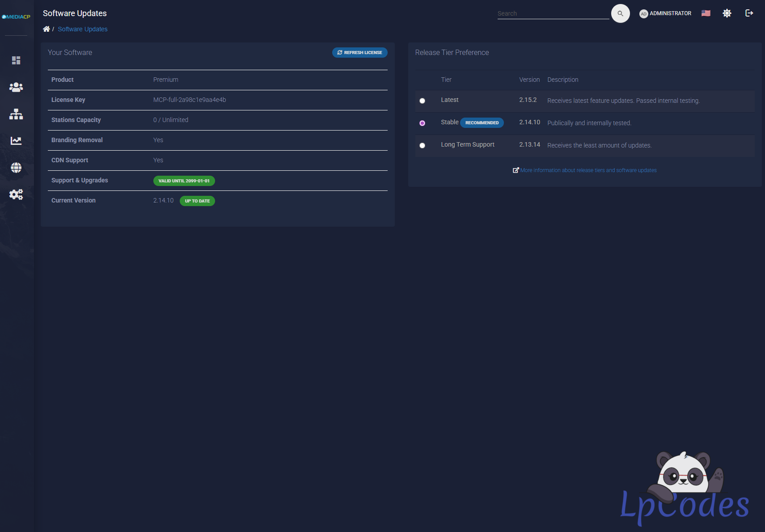Image resolution: width=765 pixels, height=532 pixels.
Task: Click the Software Updates breadcrumb link
Action: tap(83, 29)
